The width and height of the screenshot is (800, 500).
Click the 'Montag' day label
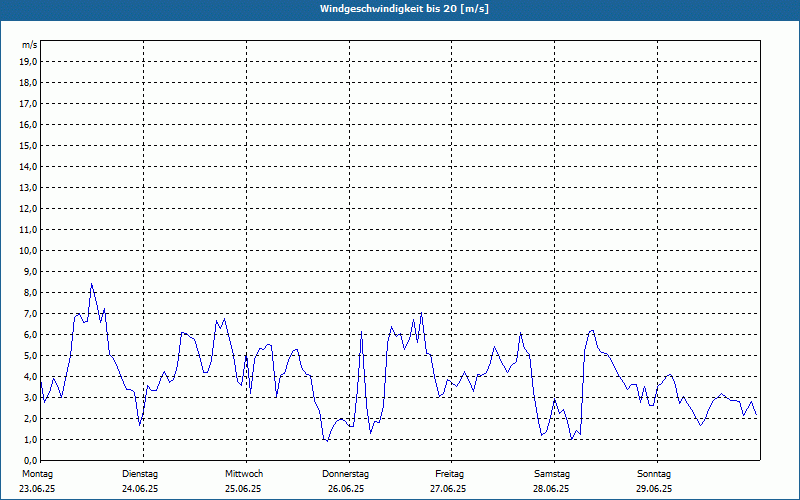click(x=37, y=474)
